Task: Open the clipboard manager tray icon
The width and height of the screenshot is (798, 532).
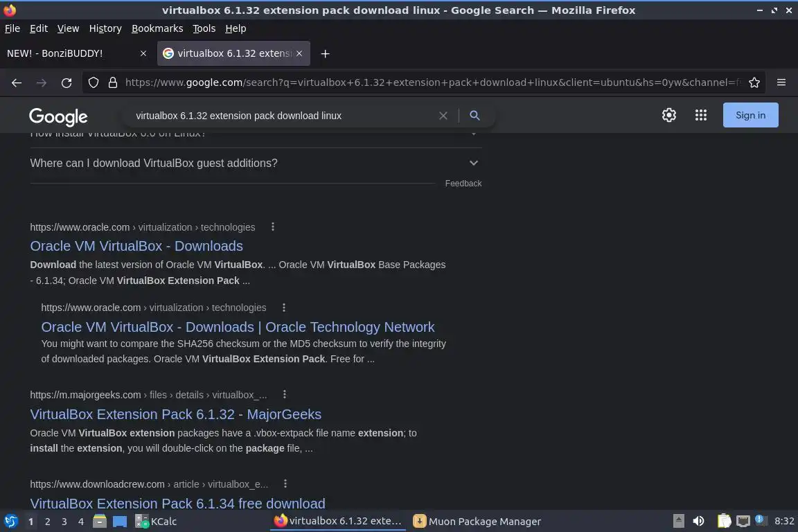Action: tap(724, 521)
